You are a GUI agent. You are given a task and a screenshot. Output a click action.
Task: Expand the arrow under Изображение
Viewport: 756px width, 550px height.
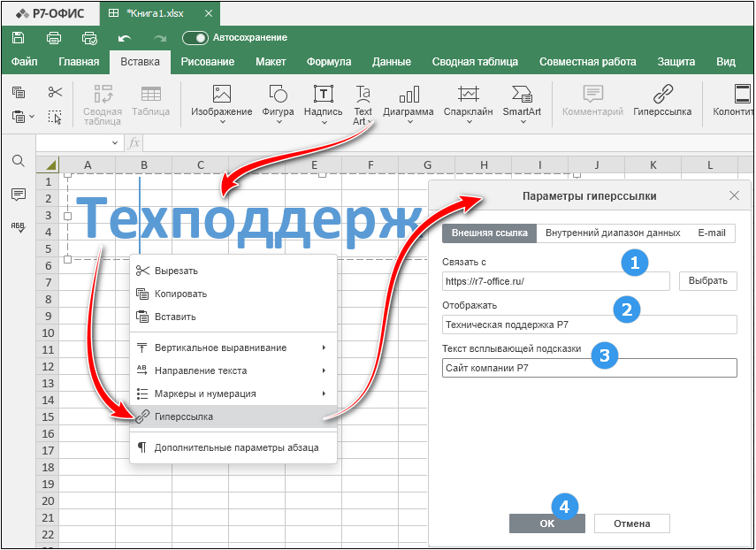coord(222,122)
